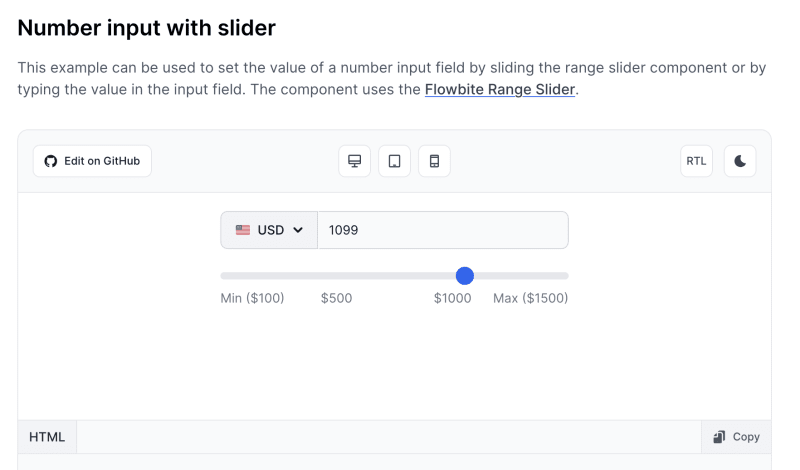Image resolution: width=800 pixels, height=470 pixels.
Task: Switch preview to mobile view icon
Action: pyautogui.click(x=434, y=161)
